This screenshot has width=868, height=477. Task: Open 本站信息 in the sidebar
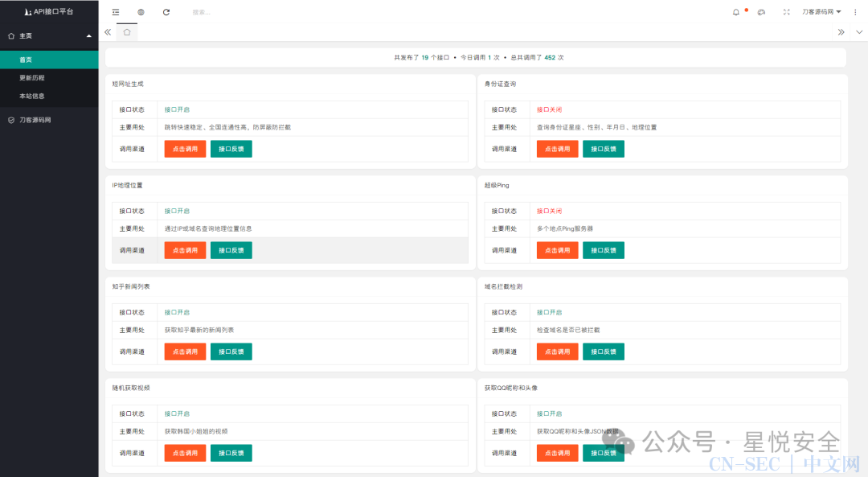pyautogui.click(x=49, y=97)
